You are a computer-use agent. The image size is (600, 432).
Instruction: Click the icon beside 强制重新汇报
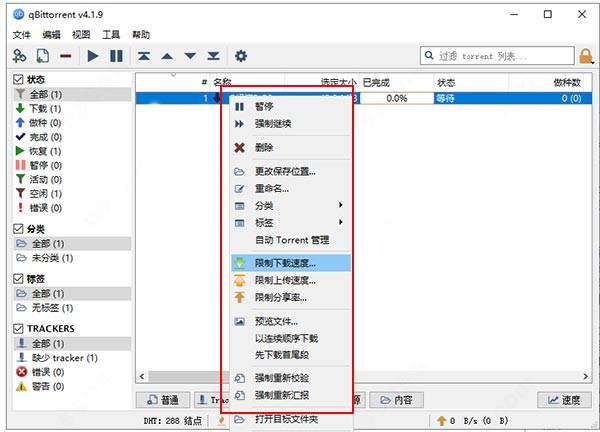240,395
